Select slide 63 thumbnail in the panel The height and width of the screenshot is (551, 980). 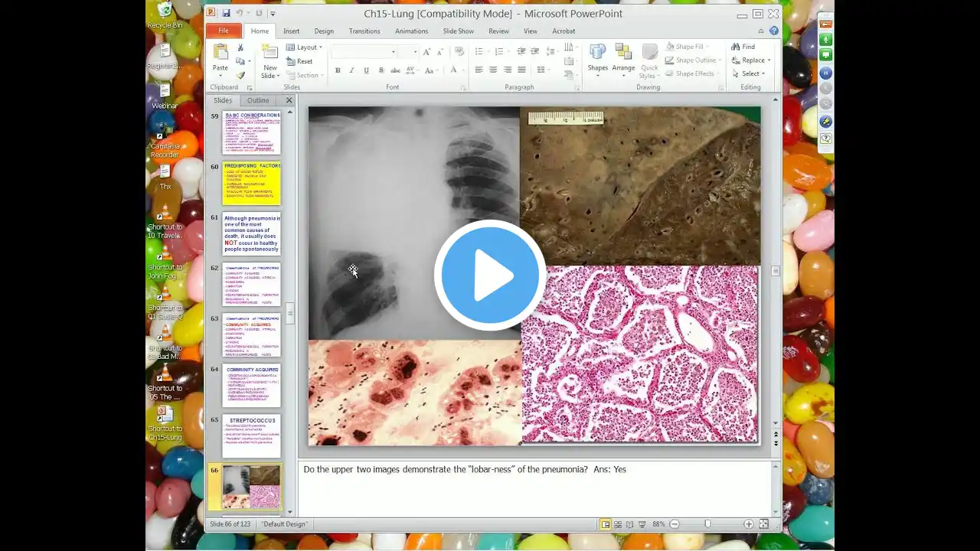[251, 334]
